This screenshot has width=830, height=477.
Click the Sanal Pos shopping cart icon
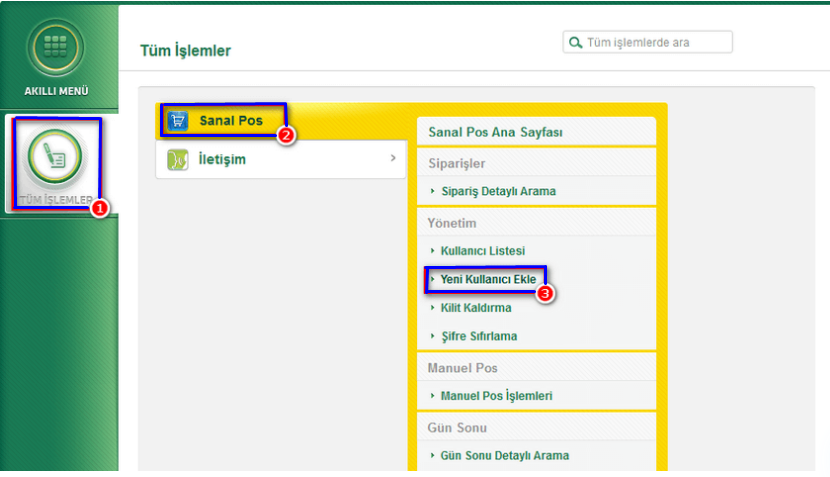178,121
